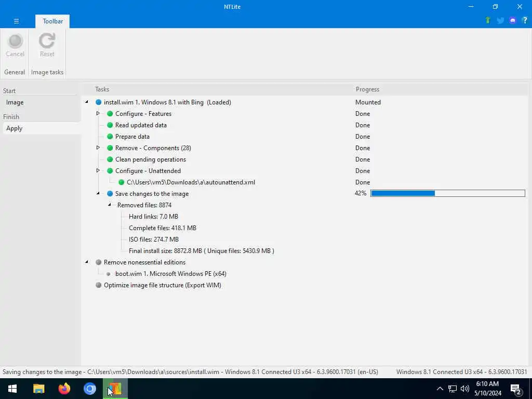The height and width of the screenshot is (399, 532).
Task: Click the 42% save progress bar
Action: point(447,193)
